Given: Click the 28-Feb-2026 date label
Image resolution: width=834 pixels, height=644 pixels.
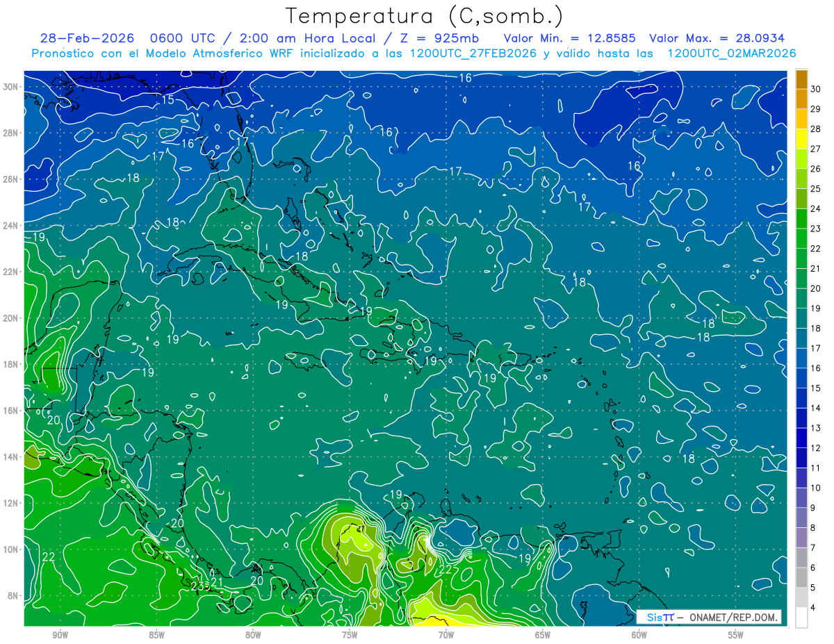Looking at the screenshot, I should pyautogui.click(x=88, y=38).
